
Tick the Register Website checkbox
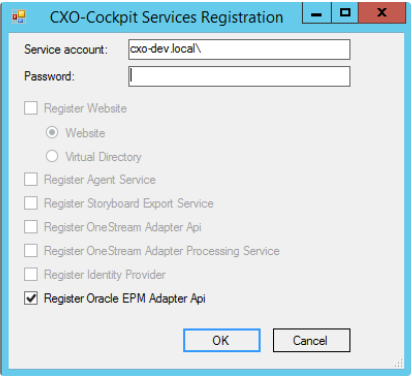pos(31,108)
